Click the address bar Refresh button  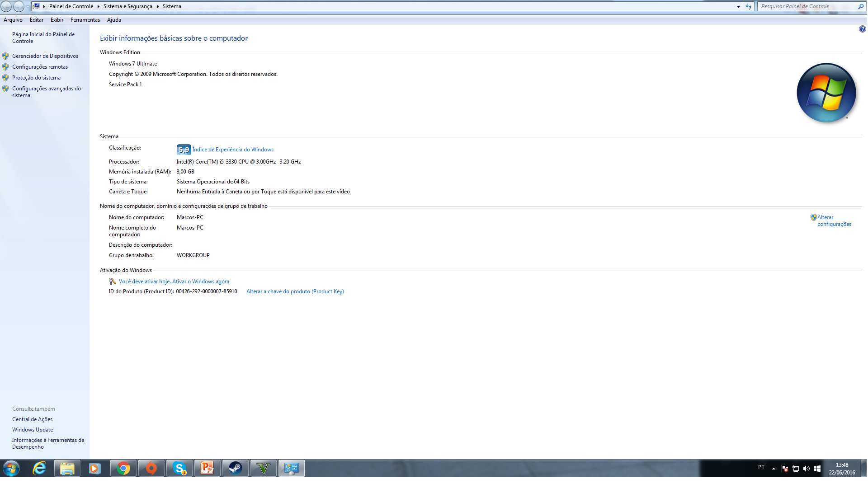tap(749, 6)
